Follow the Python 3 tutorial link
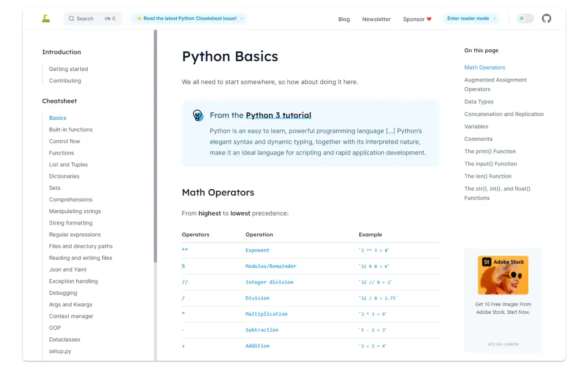Viewport: 588px width, 368px height. point(278,115)
